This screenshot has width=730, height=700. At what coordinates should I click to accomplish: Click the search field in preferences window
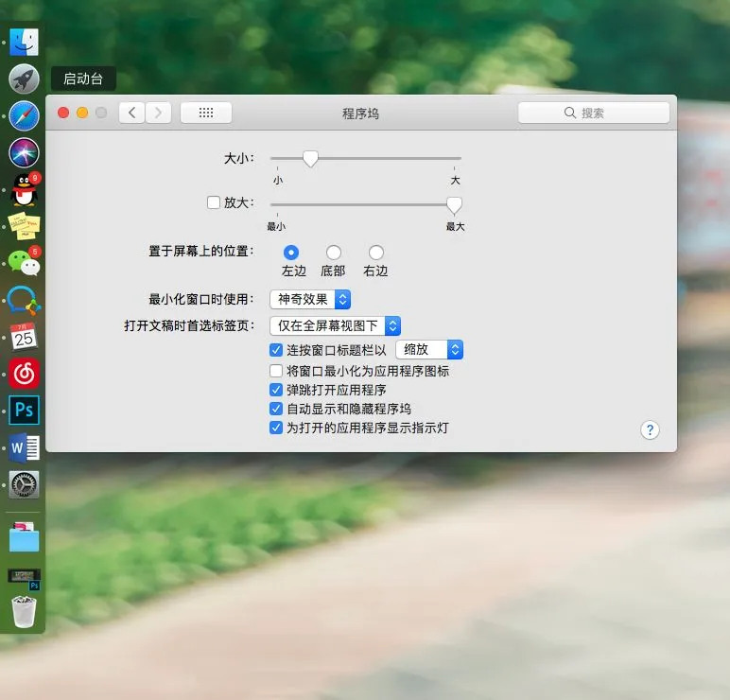tap(594, 113)
